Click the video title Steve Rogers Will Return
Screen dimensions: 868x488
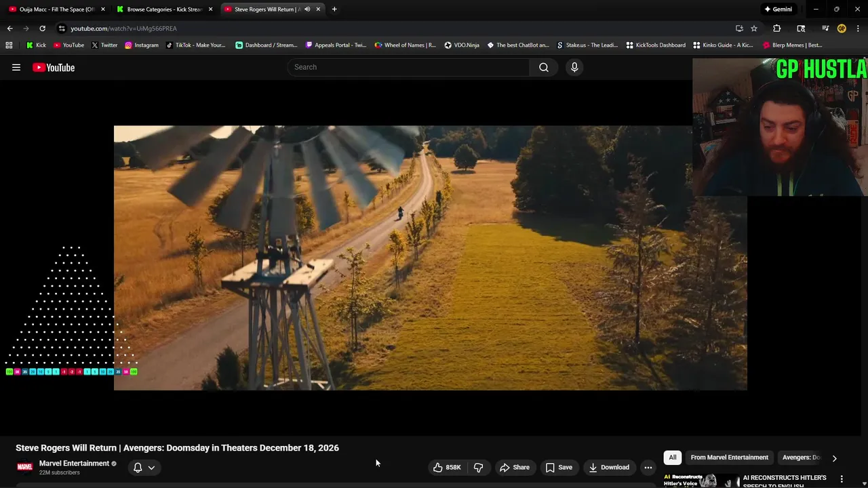[x=177, y=448]
